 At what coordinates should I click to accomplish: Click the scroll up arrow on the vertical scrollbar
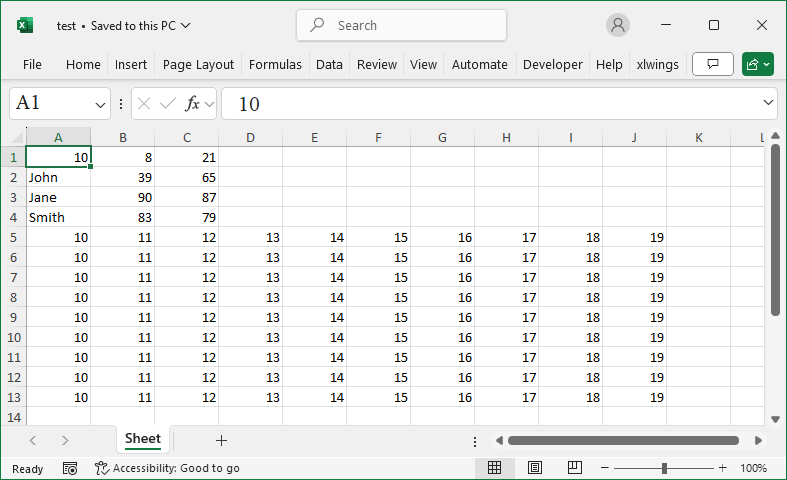click(775, 136)
